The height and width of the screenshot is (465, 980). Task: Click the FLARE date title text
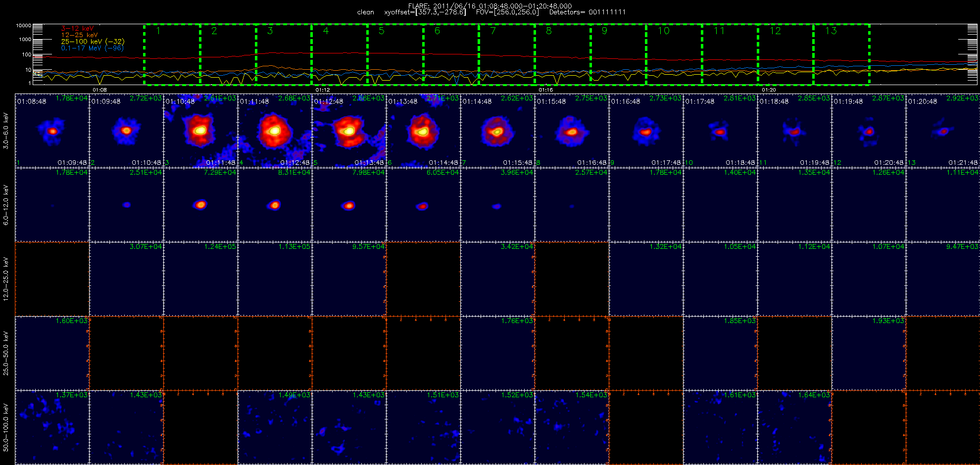coord(490,6)
